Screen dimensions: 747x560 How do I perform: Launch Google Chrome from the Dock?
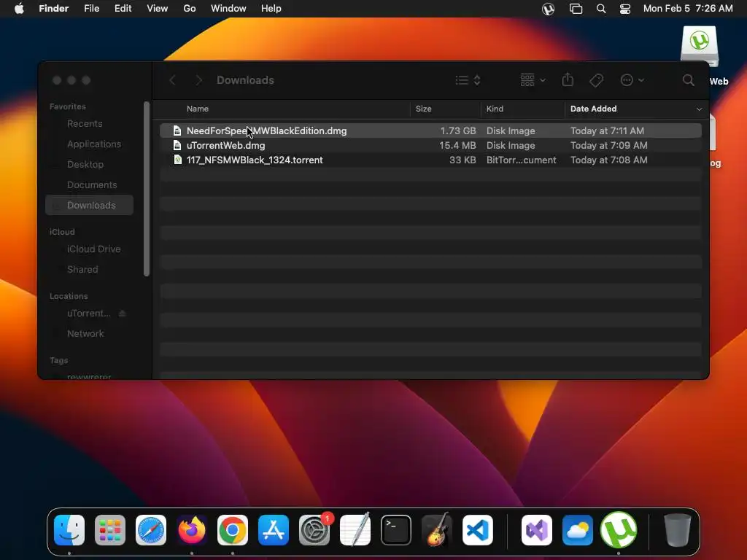[233, 530]
